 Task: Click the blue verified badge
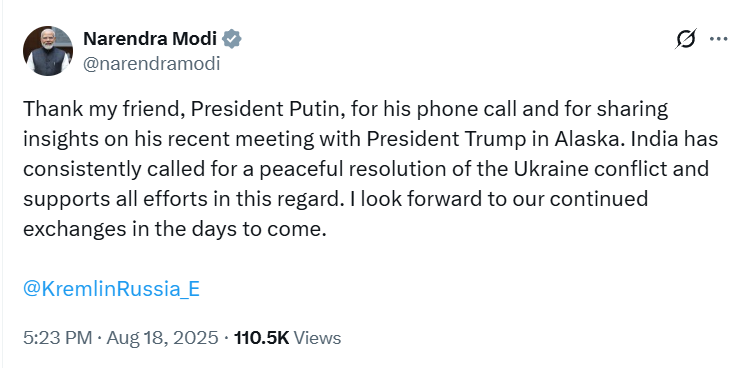(x=232, y=39)
